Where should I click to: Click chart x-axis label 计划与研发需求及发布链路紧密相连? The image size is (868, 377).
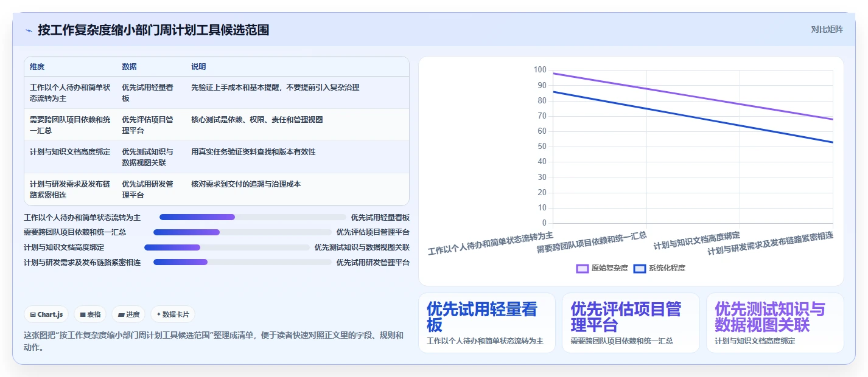pos(770,243)
